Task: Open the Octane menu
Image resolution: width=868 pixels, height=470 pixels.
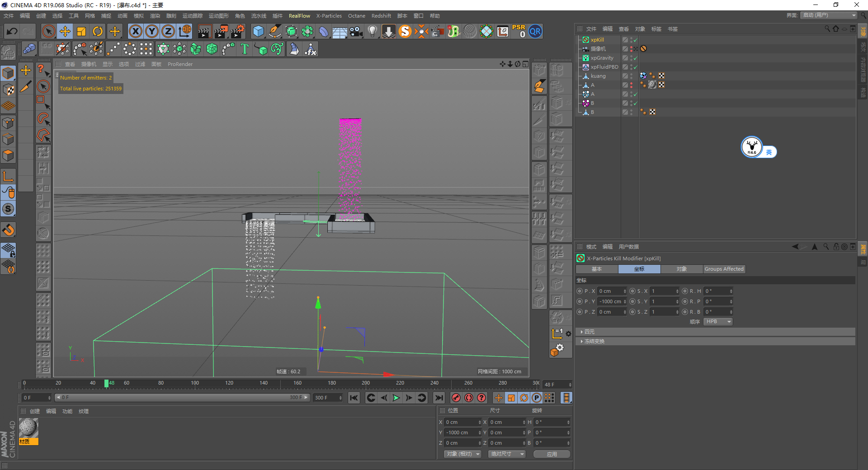Action: (356, 16)
